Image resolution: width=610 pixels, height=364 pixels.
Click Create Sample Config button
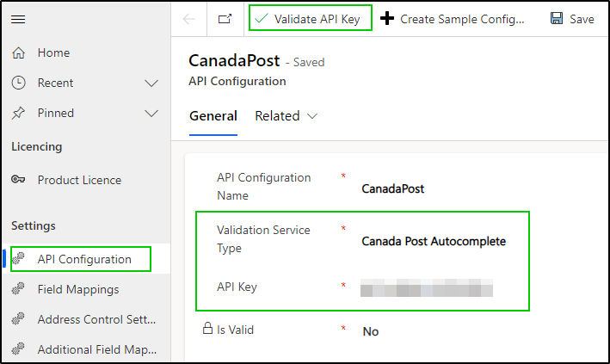(453, 19)
